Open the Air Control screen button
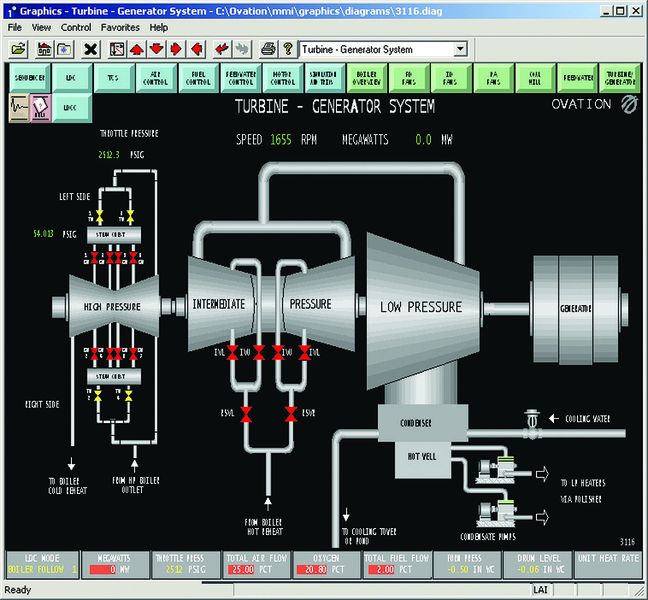 tap(156, 78)
